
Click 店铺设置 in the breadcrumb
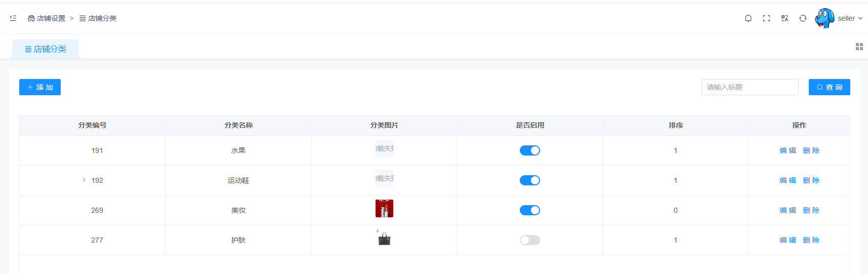47,18
